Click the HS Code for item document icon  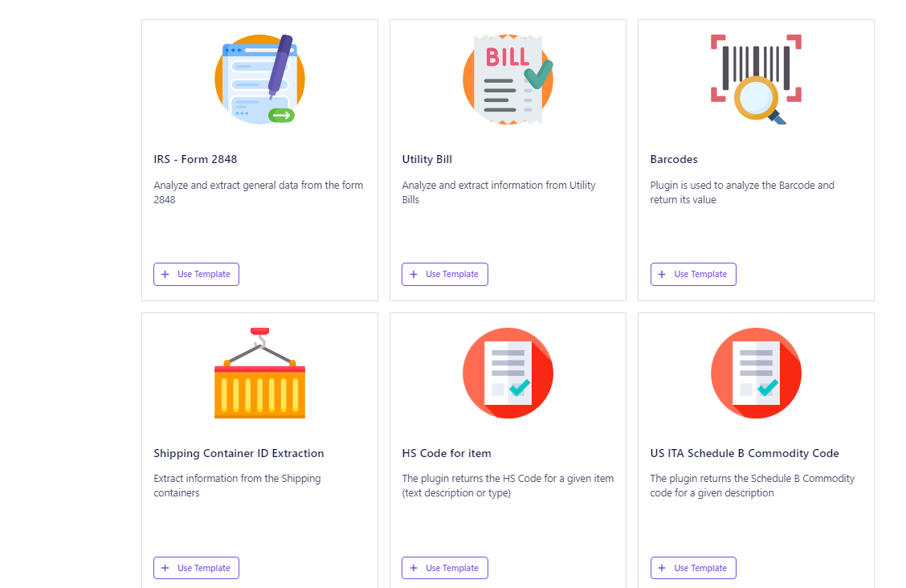[508, 374]
